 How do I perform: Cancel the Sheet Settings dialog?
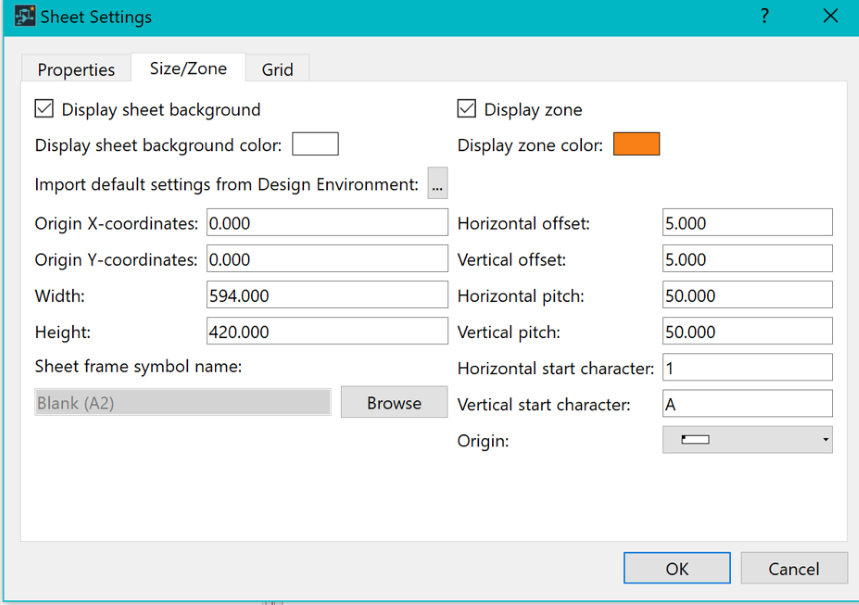pyautogui.click(x=794, y=568)
